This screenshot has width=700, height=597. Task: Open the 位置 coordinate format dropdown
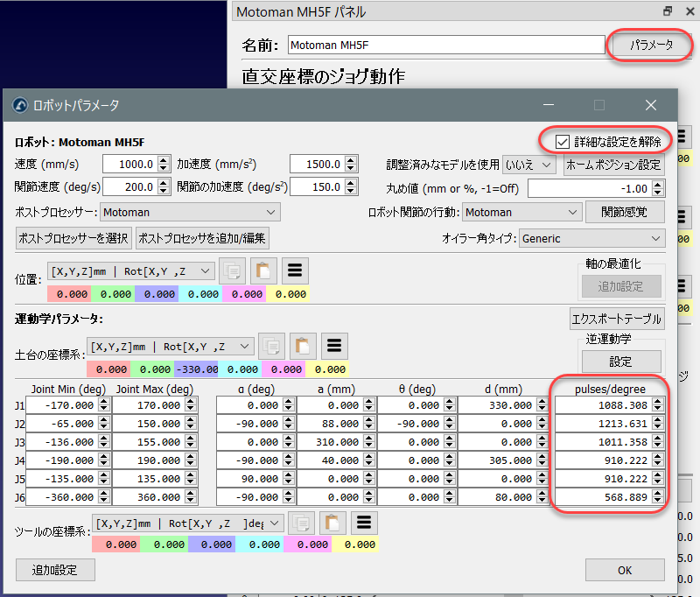tap(130, 271)
